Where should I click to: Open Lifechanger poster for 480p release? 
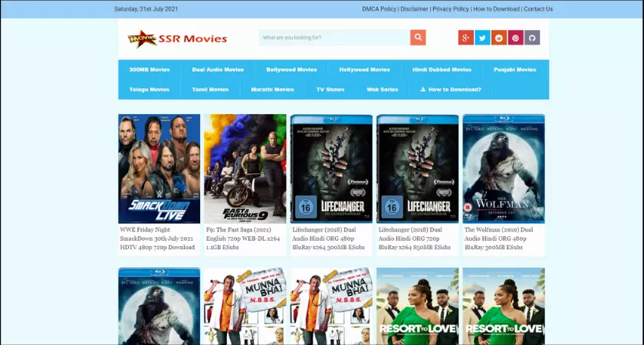coord(331,169)
